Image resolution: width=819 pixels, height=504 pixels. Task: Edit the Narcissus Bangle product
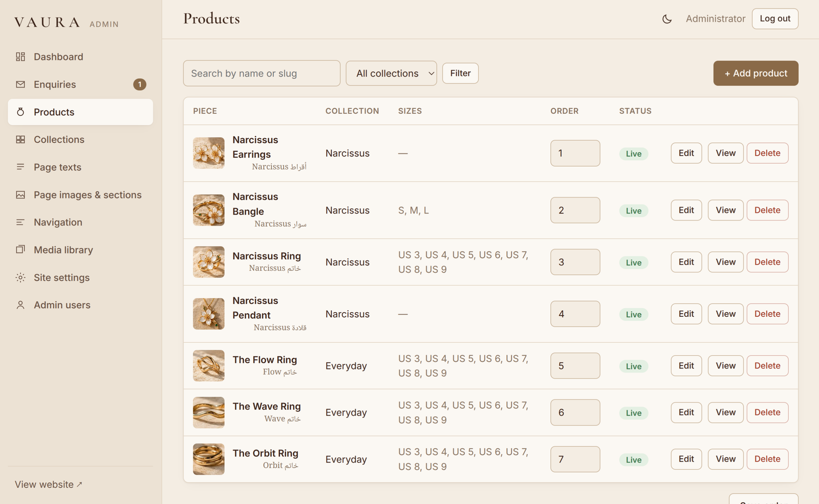686,210
